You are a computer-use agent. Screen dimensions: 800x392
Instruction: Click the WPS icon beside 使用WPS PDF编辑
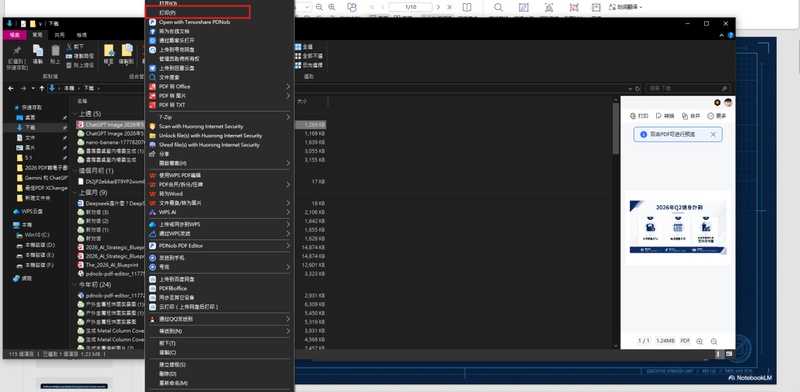point(152,175)
